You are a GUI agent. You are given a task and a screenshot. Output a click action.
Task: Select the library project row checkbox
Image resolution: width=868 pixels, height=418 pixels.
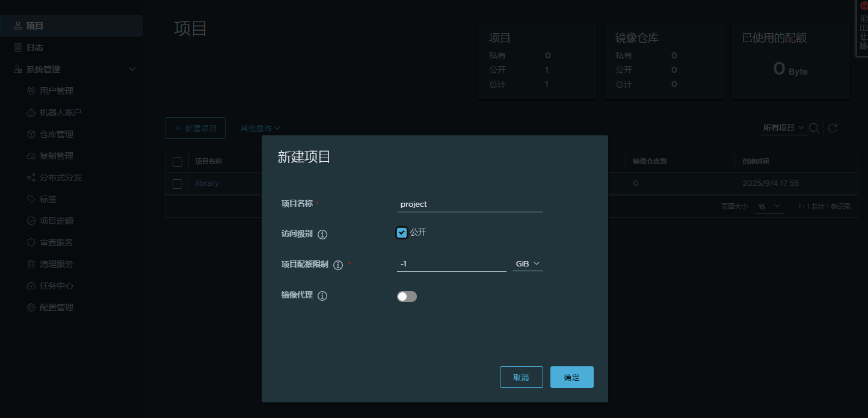click(x=177, y=183)
